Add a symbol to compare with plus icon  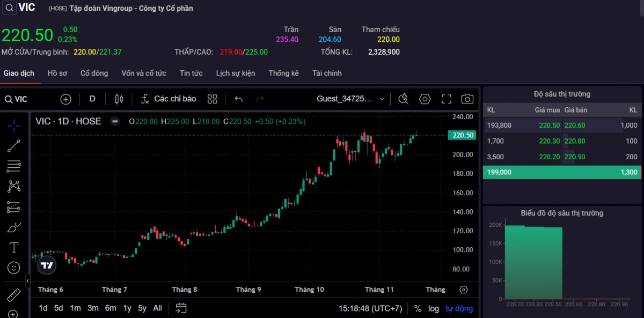(65, 99)
